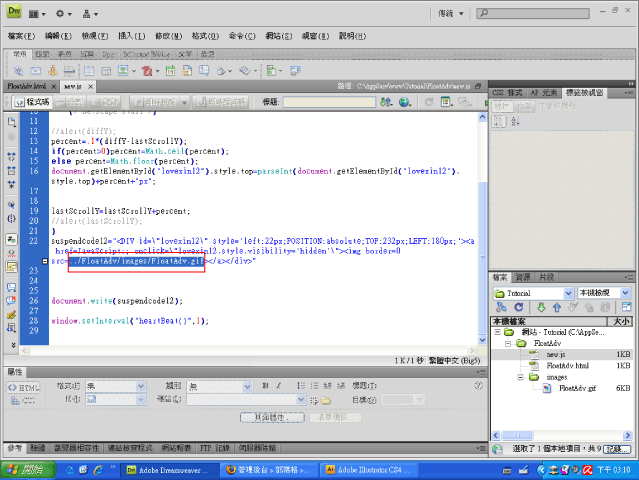
Task: Collapse the FloatAdv folder in file tree
Action: click(509, 343)
